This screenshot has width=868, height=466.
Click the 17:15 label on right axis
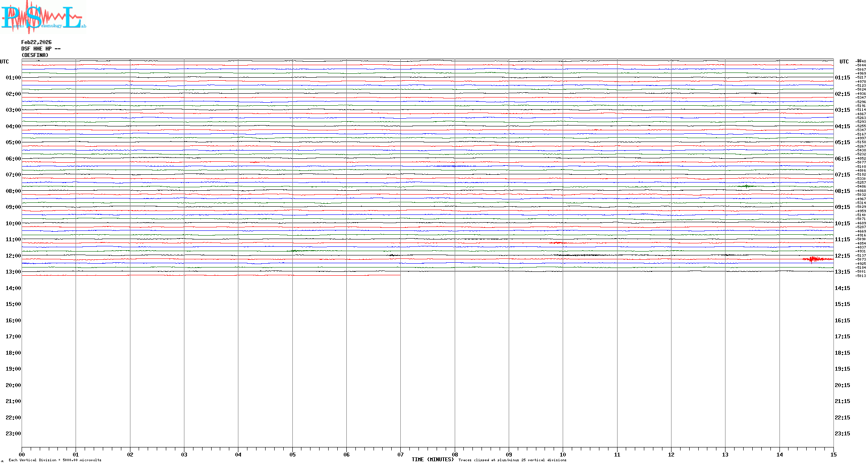(842, 337)
